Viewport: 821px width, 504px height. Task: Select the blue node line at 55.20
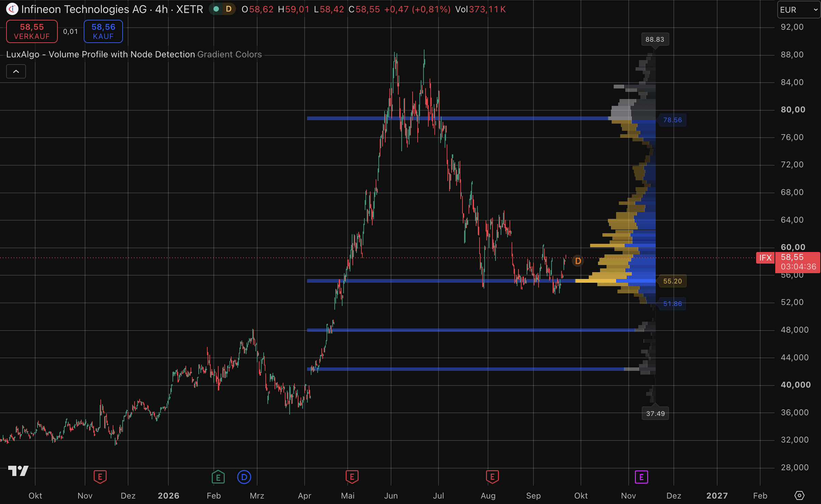click(441, 281)
